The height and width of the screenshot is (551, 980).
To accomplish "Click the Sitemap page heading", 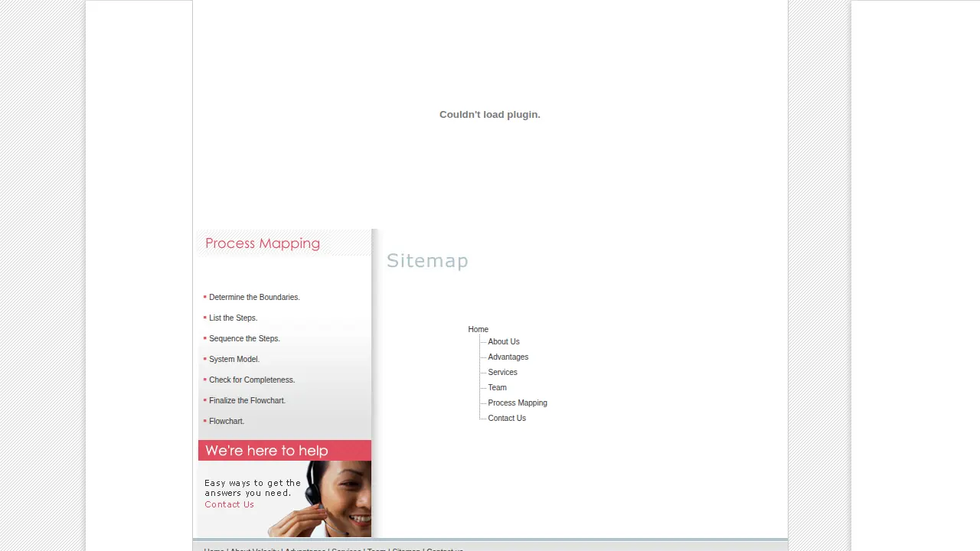I will [427, 261].
